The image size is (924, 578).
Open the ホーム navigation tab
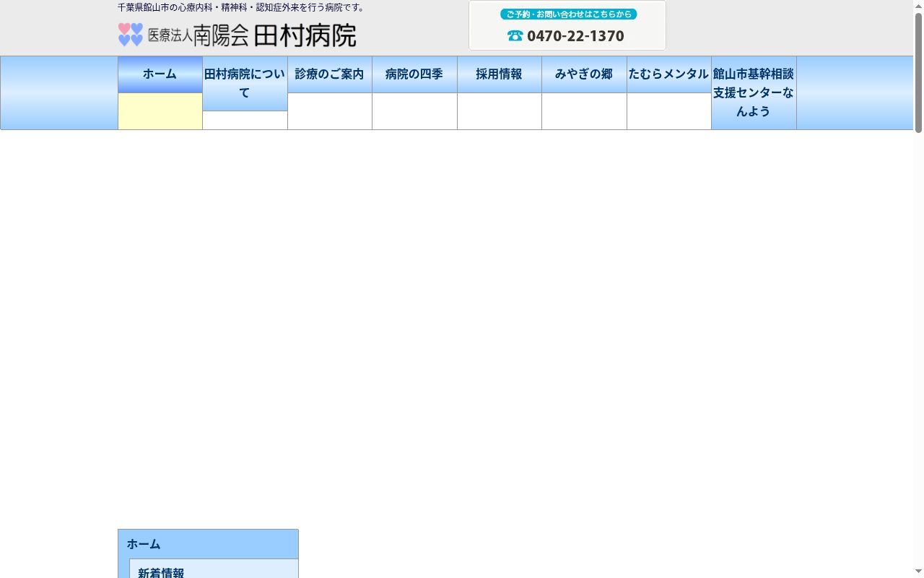tap(160, 74)
